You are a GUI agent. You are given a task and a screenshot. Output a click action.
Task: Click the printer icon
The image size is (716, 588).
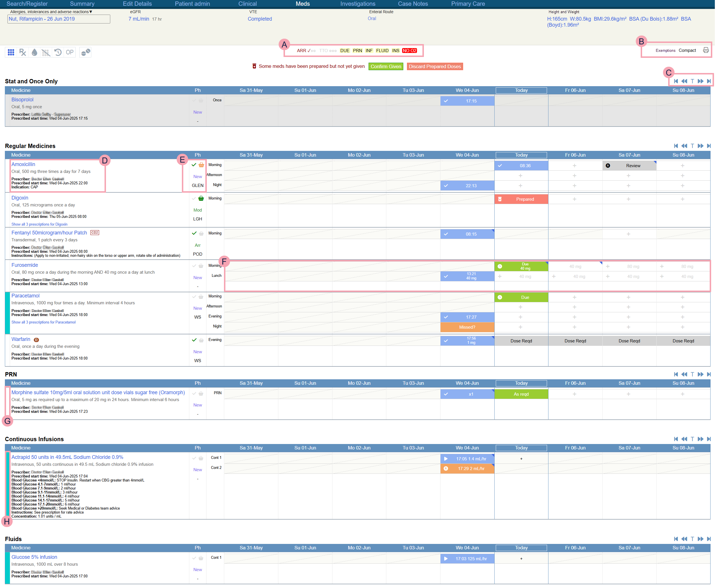706,50
